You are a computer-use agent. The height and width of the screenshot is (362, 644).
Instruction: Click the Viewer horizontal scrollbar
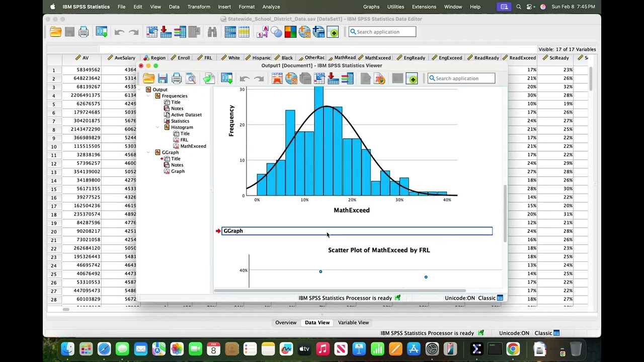pos(340,290)
